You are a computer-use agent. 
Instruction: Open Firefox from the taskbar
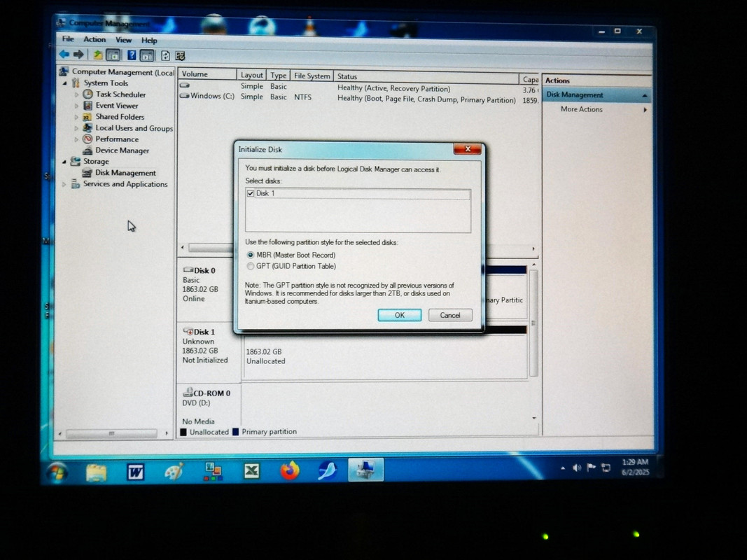[289, 470]
